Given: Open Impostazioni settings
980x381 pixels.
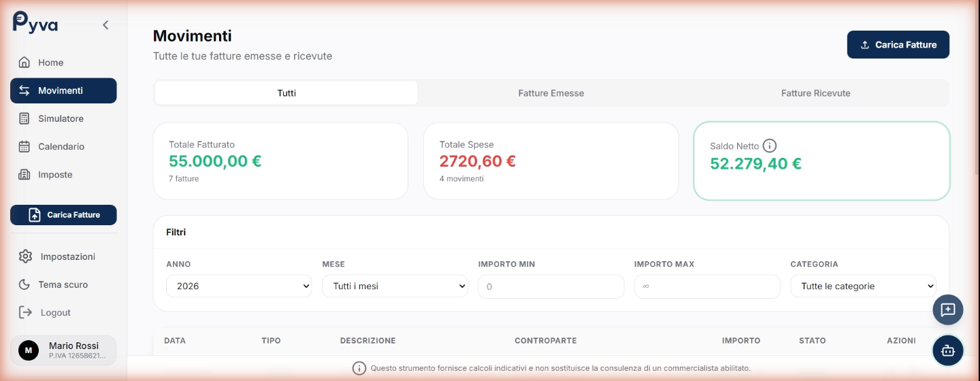Looking at the screenshot, I should tap(67, 256).
